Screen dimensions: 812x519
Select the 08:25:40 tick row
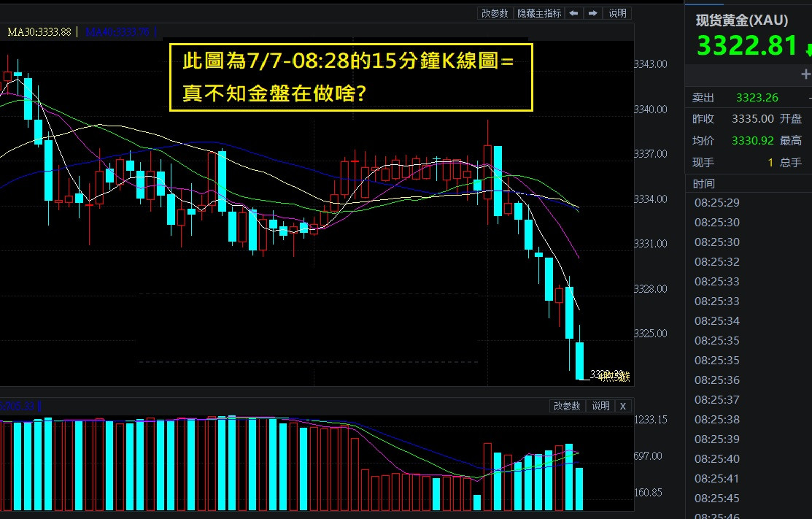coord(749,458)
